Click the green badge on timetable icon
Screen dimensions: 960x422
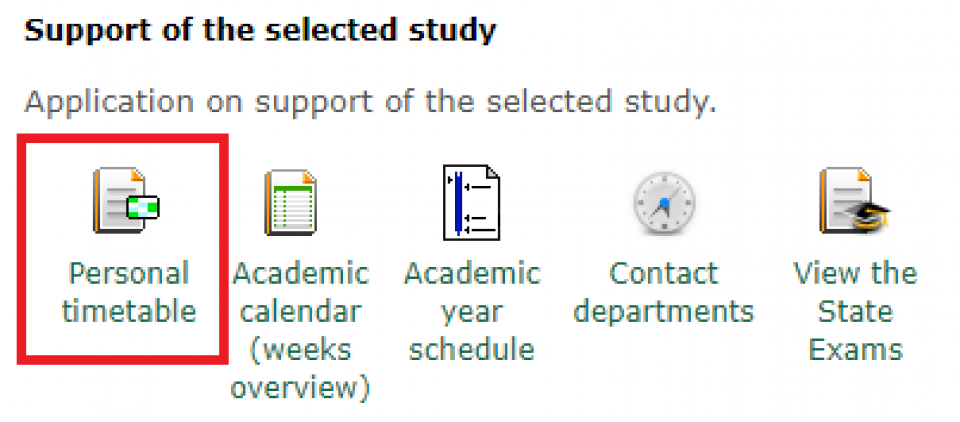point(143,208)
